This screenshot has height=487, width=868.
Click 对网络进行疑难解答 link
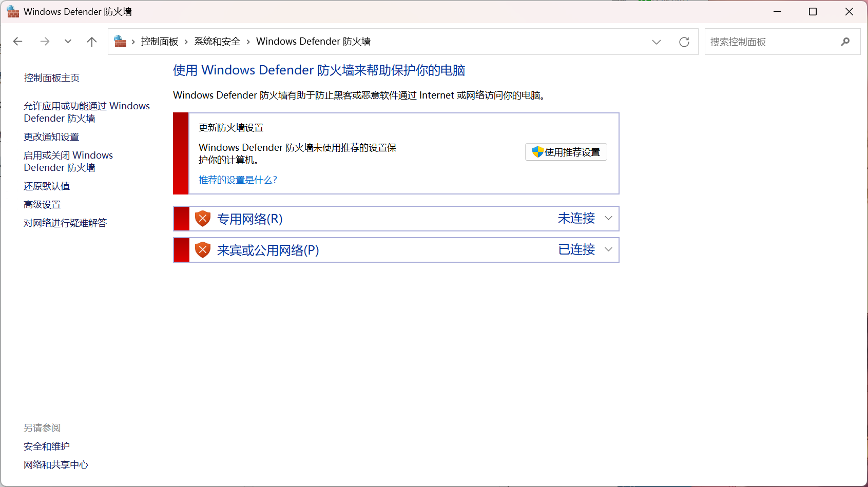pyautogui.click(x=65, y=223)
